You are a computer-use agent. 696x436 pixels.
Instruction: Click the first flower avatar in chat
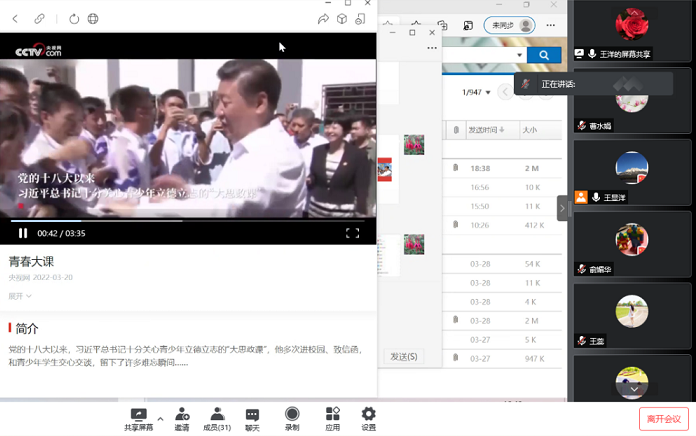(x=414, y=145)
